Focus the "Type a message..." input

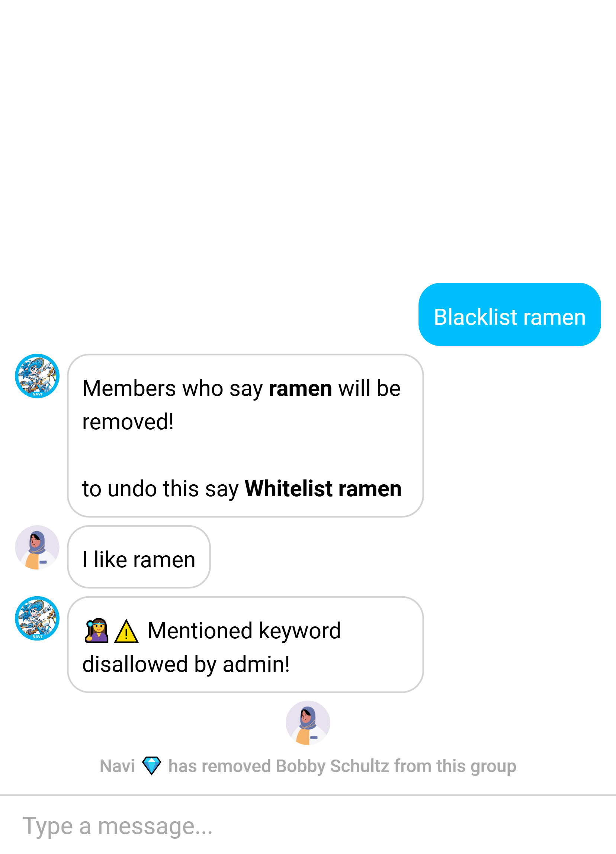[x=308, y=826]
